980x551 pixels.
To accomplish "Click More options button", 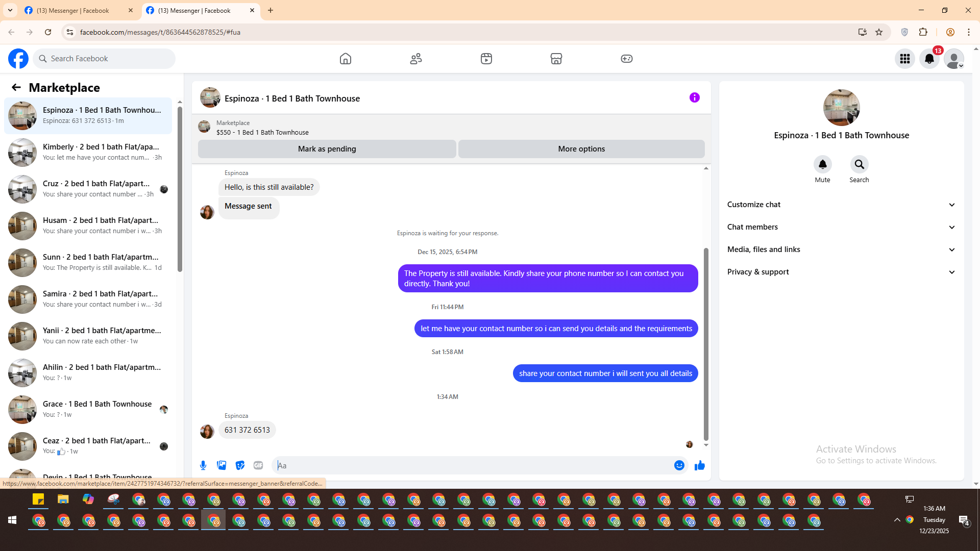I will tap(581, 149).
